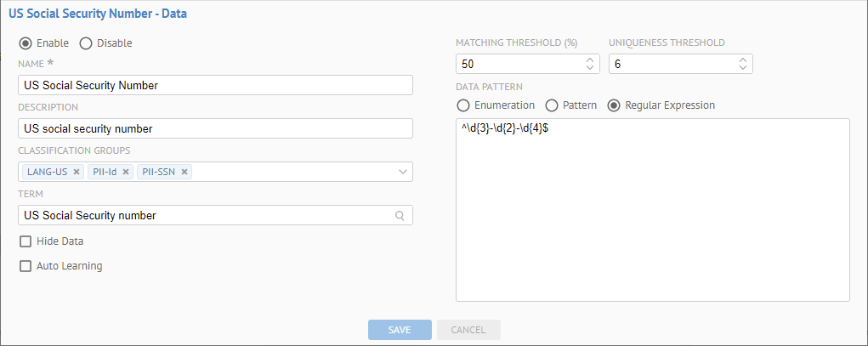
Task: Select the Disable radio button
Action: coord(86,43)
